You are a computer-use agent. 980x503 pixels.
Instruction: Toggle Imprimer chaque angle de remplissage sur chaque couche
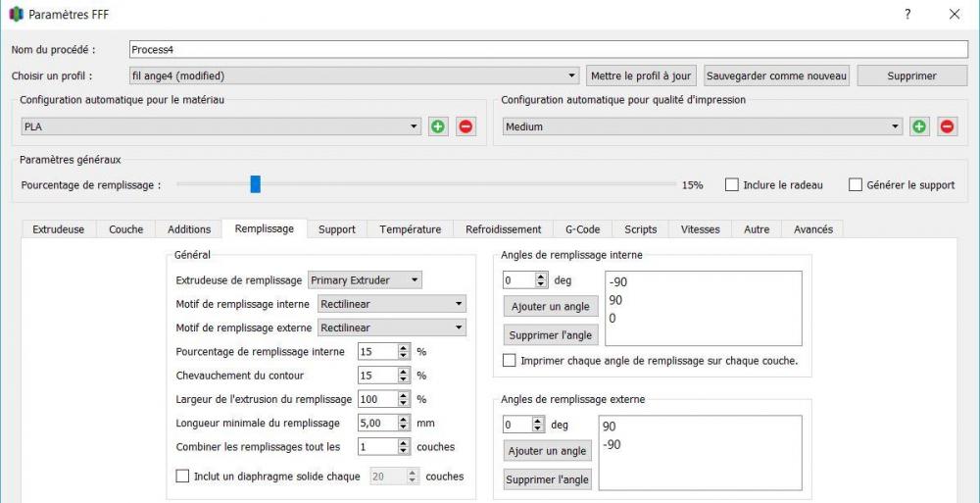tap(510, 361)
